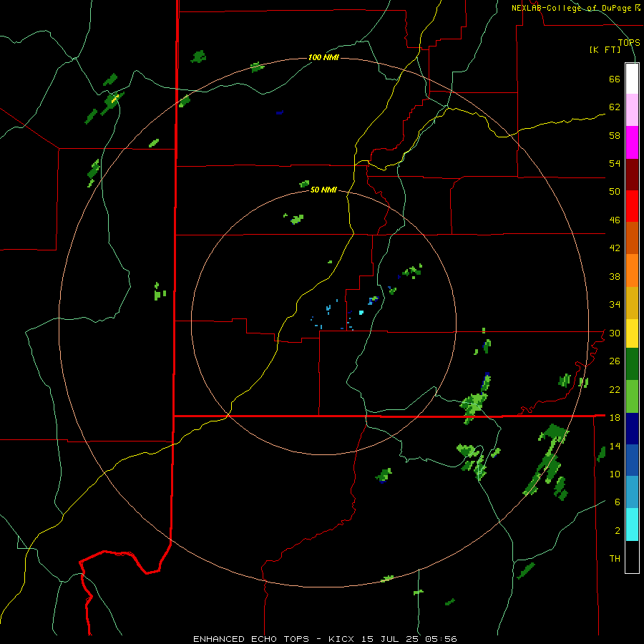
Task: Select the bright red legend swatch
Action: pyautogui.click(x=632, y=206)
